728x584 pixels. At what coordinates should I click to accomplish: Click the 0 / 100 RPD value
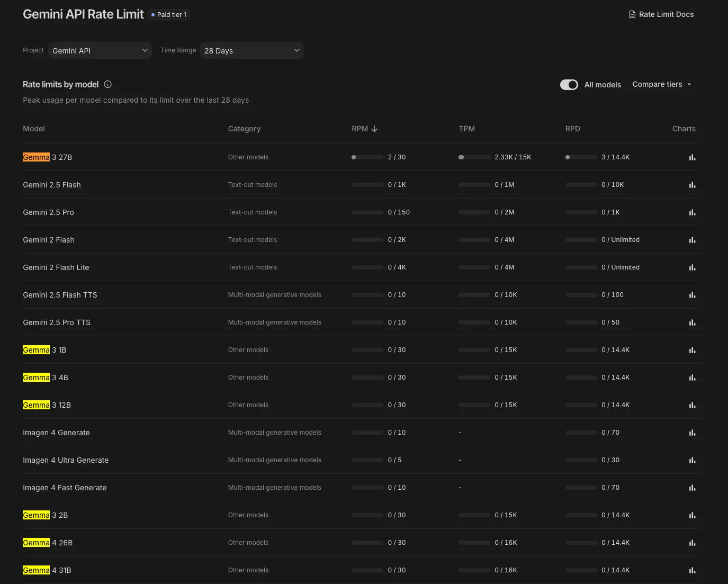click(613, 295)
